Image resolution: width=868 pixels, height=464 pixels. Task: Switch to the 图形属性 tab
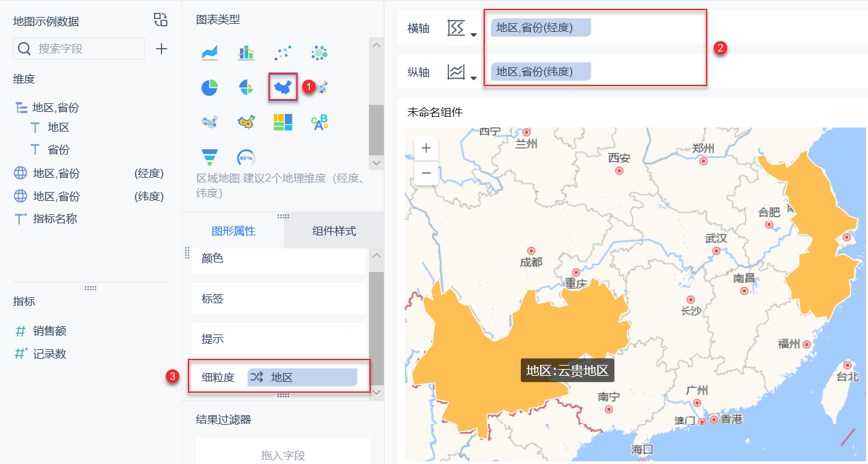[x=233, y=231]
